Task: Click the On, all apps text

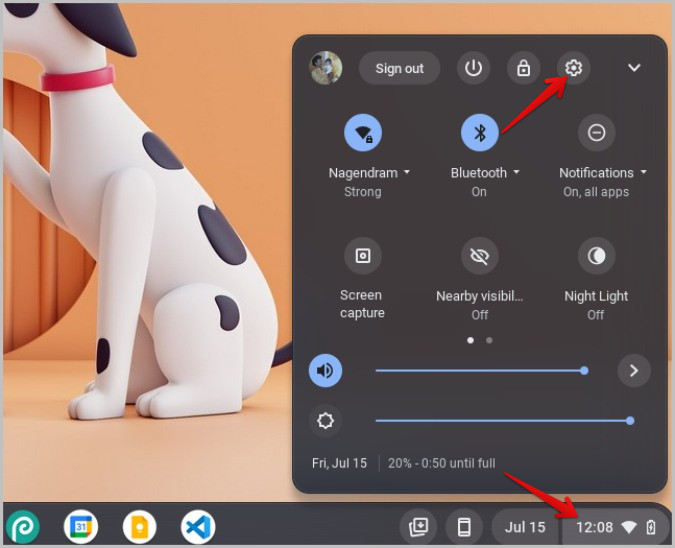Action: coord(596,192)
